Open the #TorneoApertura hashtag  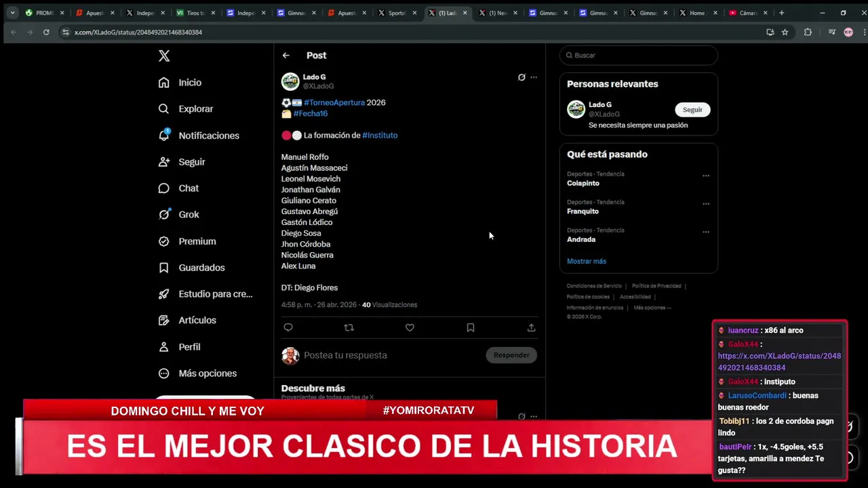tap(334, 103)
